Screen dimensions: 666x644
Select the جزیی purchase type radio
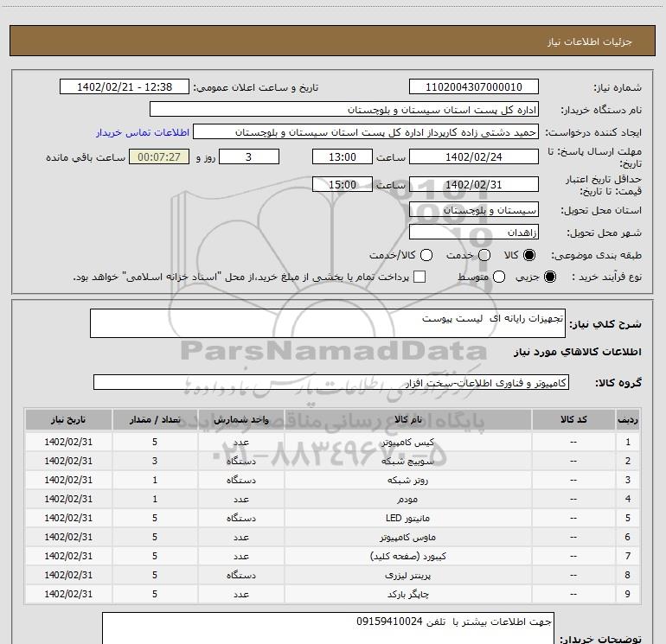pos(549,277)
